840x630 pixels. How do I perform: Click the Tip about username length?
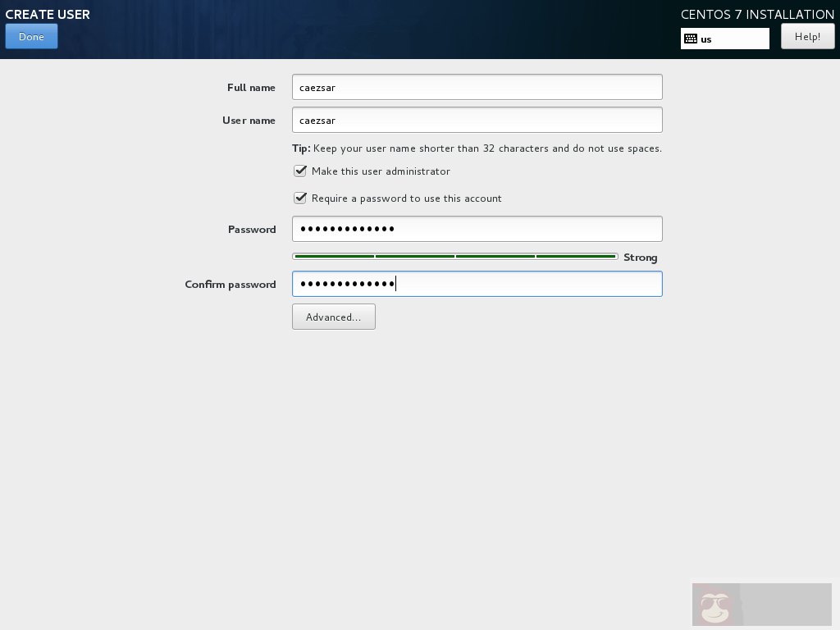[480, 148]
